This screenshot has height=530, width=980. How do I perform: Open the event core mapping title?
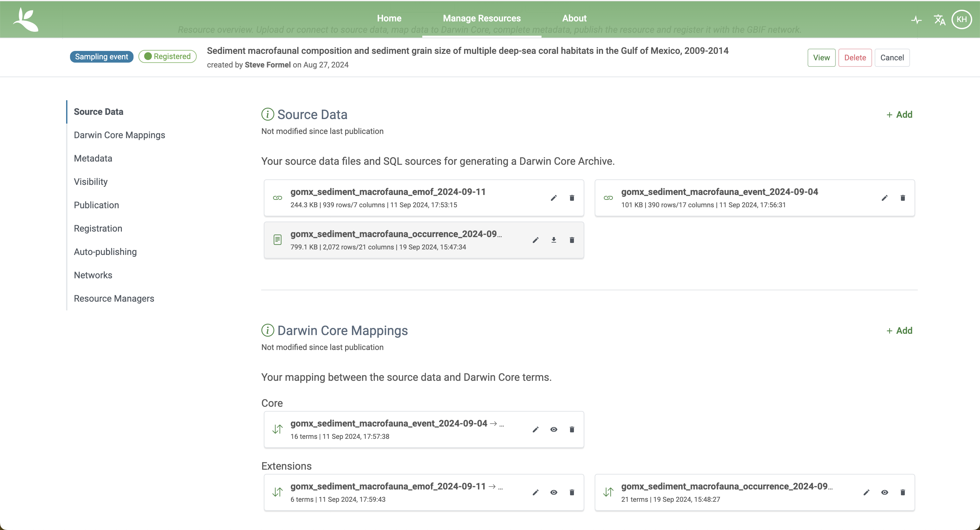pos(397,423)
